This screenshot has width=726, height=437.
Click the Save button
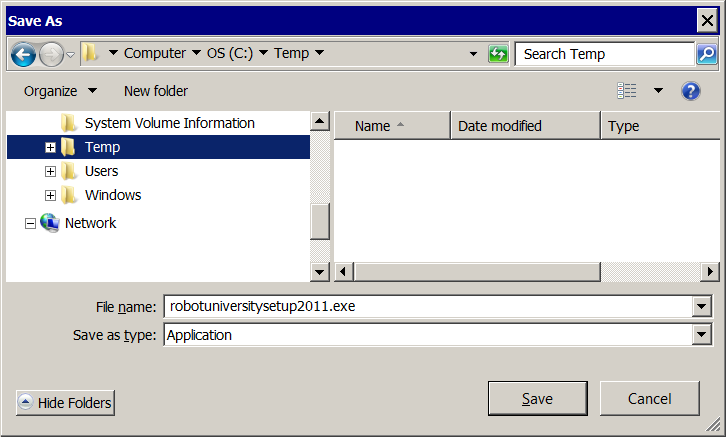(537, 399)
